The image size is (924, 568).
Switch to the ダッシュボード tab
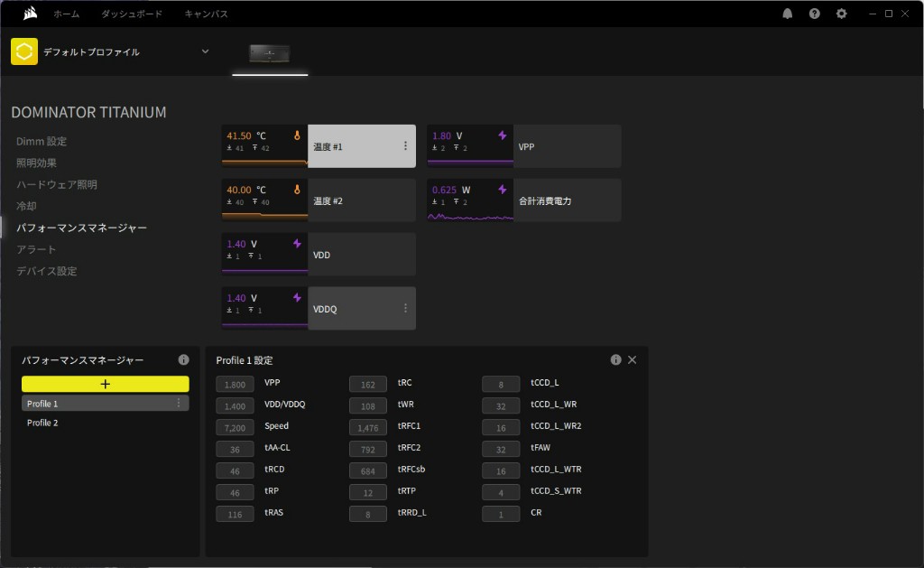click(132, 14)
